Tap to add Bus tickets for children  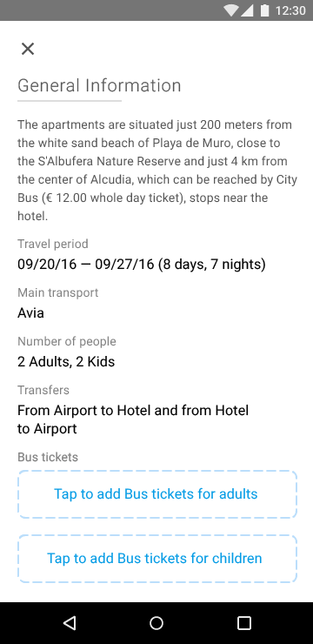157,559
